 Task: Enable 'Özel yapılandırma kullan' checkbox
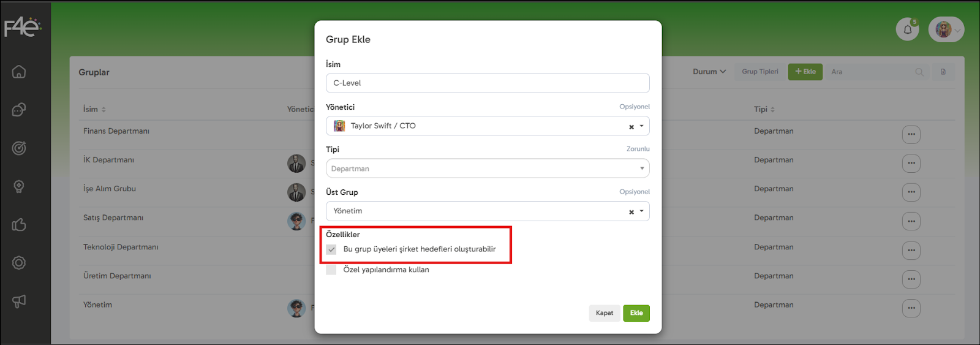pyautogui.click(x=331, y=270)
